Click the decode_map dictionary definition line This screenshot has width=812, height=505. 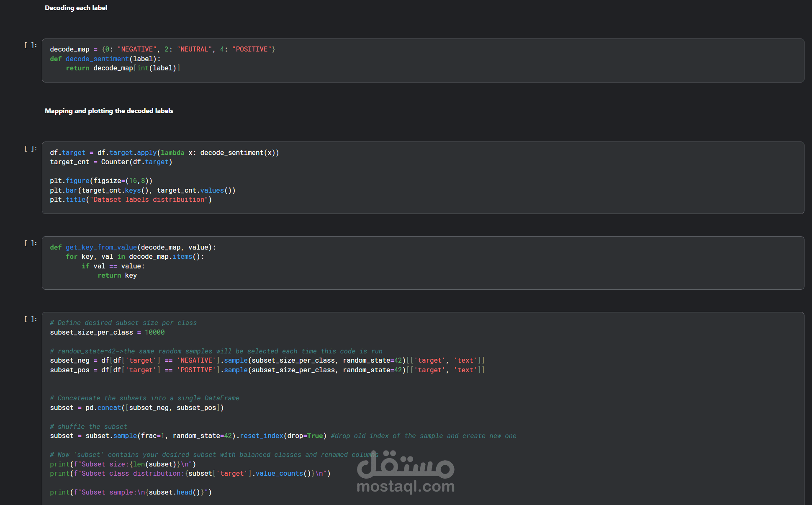pos(162,49)
